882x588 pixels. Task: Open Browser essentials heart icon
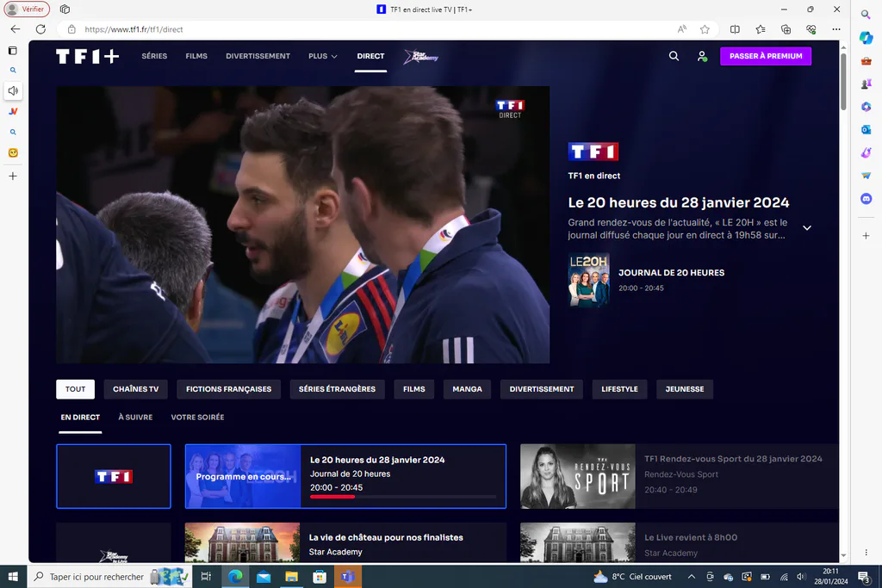(811, 29)
